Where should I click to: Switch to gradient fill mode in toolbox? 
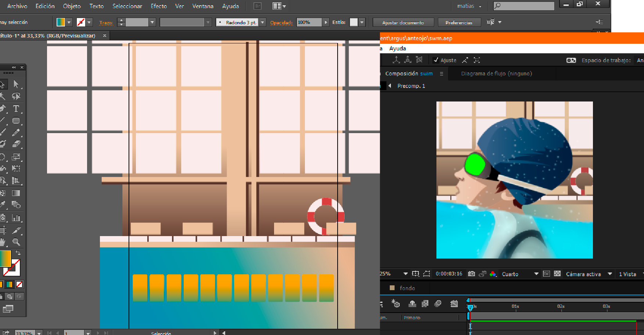[10, 284]
